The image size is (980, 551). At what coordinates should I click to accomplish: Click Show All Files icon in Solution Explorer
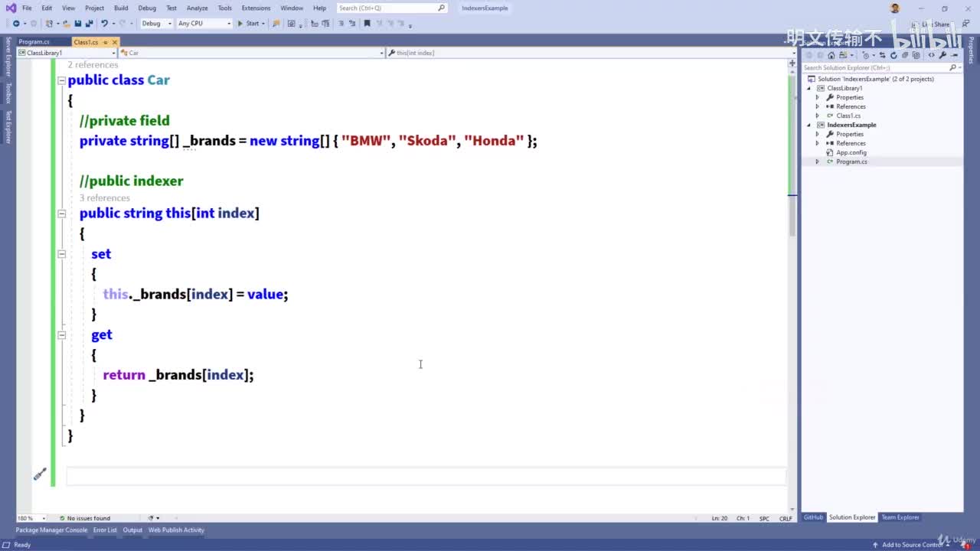(x=916, y=55)
